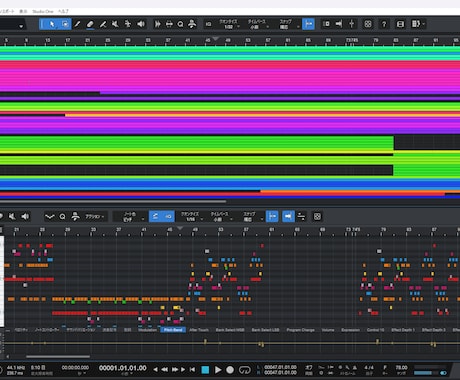Viewport: 460px width, 380px height.
Task: Select the Pitch Bend controller lane tab
Action: (173, 330)
